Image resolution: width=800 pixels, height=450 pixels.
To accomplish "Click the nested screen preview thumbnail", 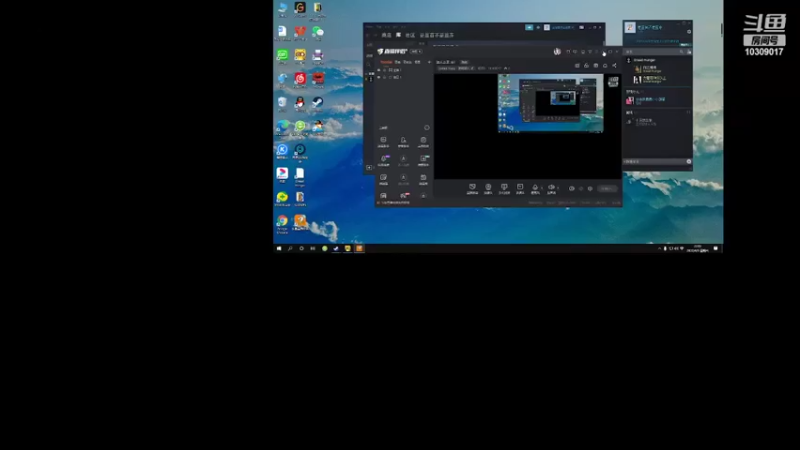I will point(551,103).
